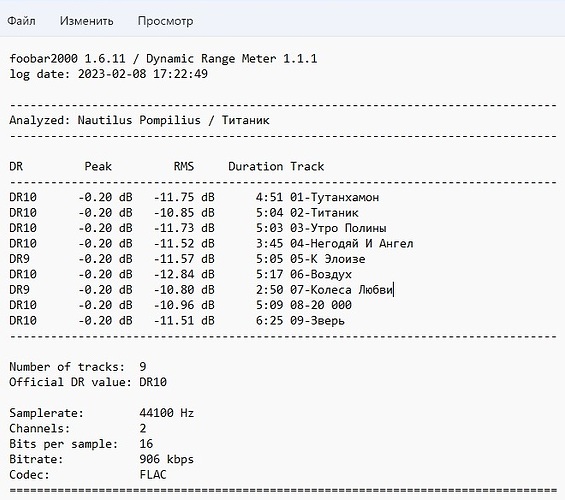Screen dimensions: 565x500
Task: Click the log date 2023-02-08 17:22:49
Action: coord(108,74)
